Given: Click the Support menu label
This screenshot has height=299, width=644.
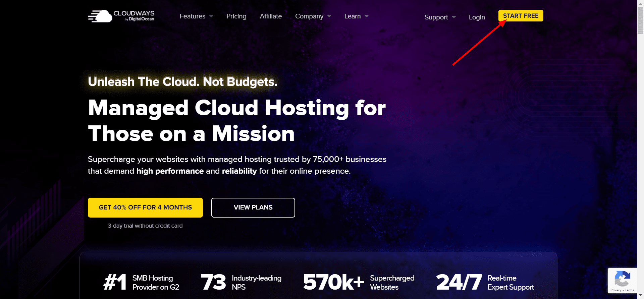Looking at the screenshot, I should [x=436, y=17].
